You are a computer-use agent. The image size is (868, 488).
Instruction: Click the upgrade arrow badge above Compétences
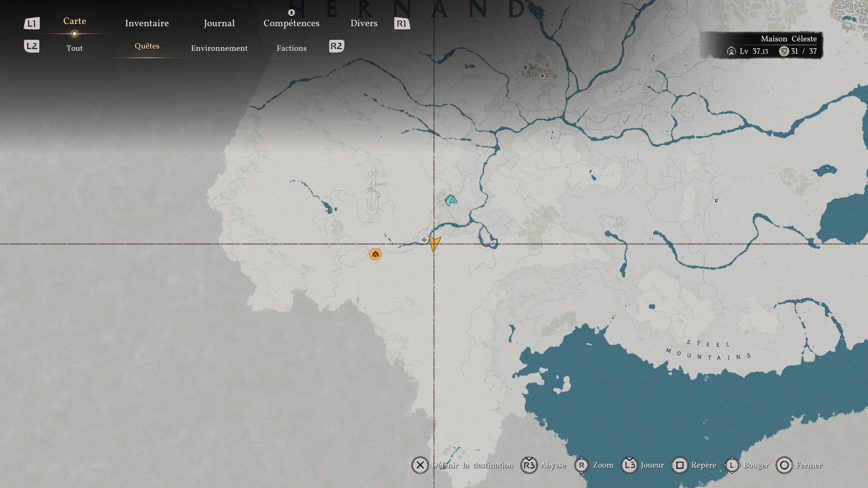point(291,13)
